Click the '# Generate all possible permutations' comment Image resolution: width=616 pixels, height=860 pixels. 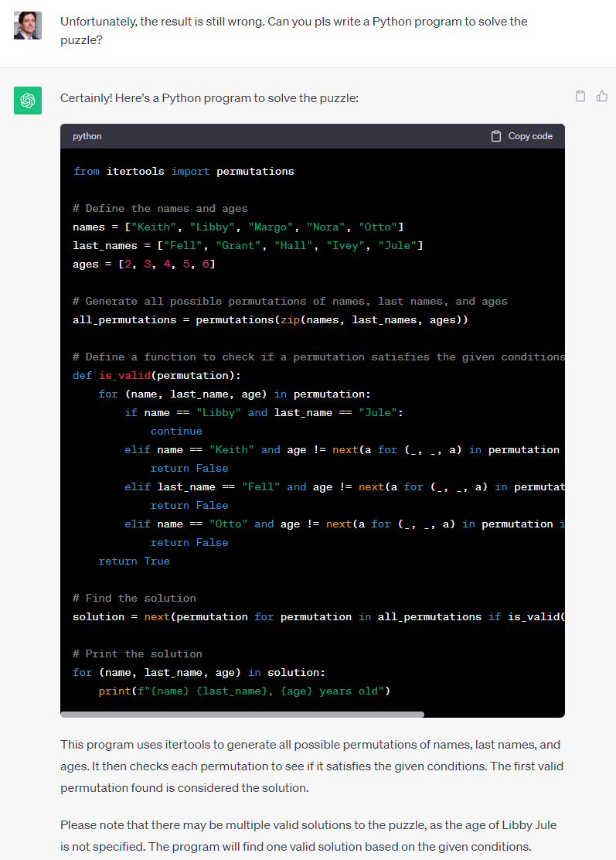tap(290, 301)
